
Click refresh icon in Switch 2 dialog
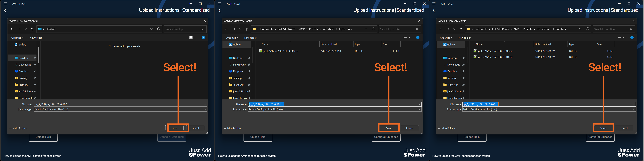[x=373, y=29]
